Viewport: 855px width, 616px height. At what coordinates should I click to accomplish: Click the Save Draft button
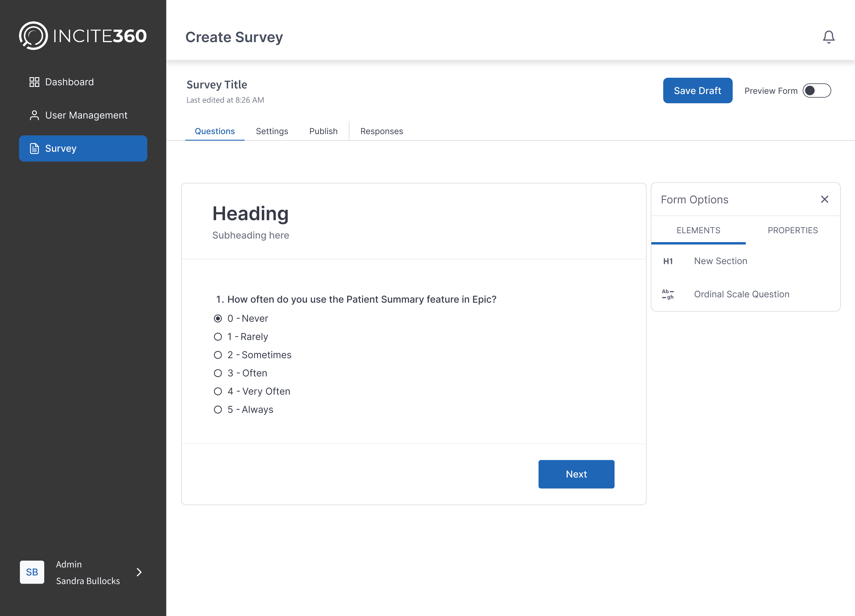point(697,91)
